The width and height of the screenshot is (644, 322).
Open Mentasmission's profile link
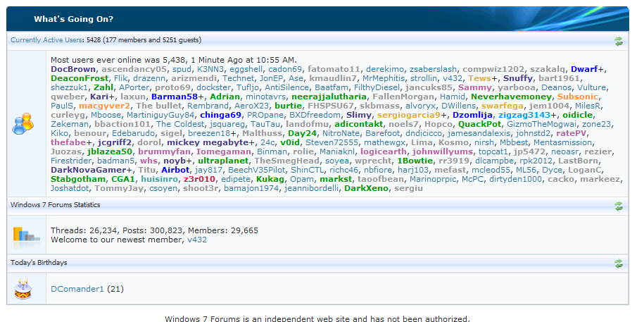[562, 142]
